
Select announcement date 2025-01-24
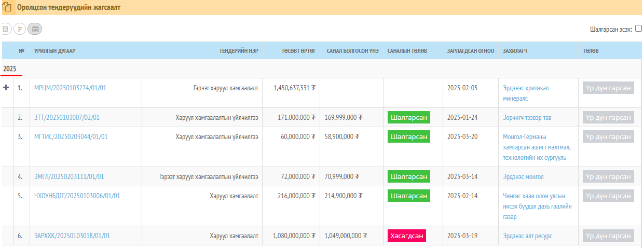(462, 117)
